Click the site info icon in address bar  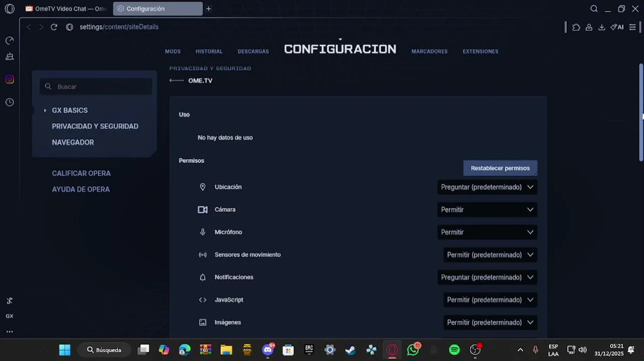point(70,27)
